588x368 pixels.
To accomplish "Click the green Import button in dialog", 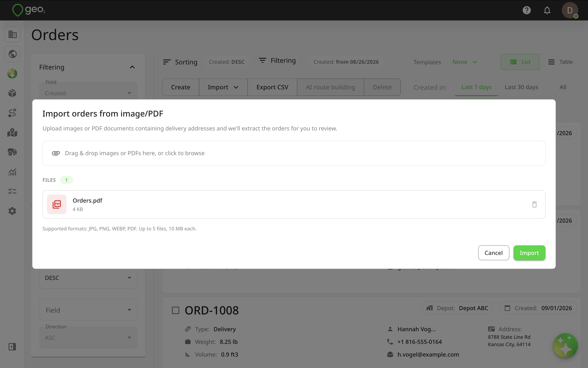I will pyautogui.click(x=529, y=253).
